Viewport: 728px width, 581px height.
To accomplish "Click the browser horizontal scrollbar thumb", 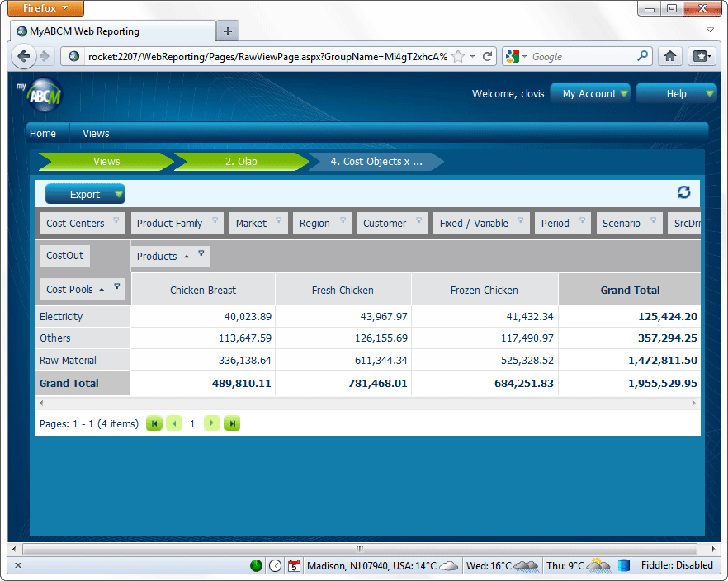I will [x=360, y=549].
